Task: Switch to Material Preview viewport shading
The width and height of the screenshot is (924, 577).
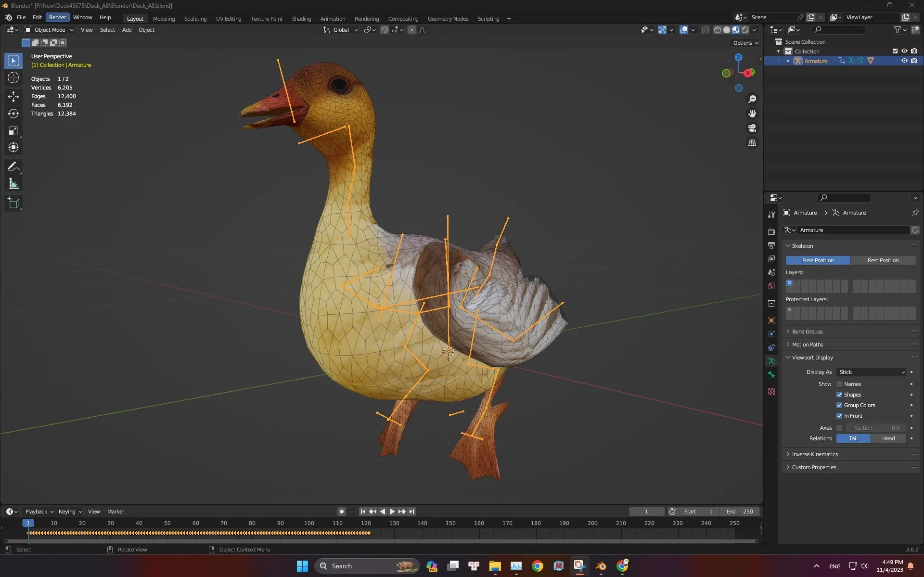Action: pyautogui.click(x=736, y=29)
